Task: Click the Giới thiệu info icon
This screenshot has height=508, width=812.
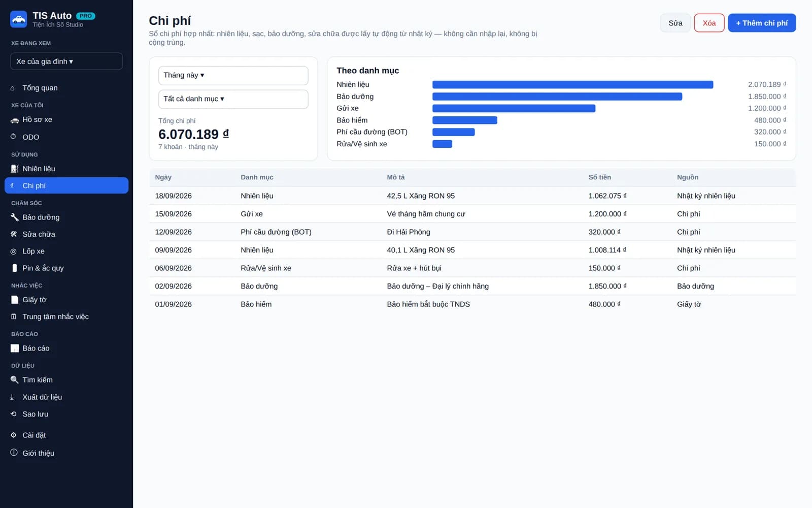Action: click(x=14, y=453)
